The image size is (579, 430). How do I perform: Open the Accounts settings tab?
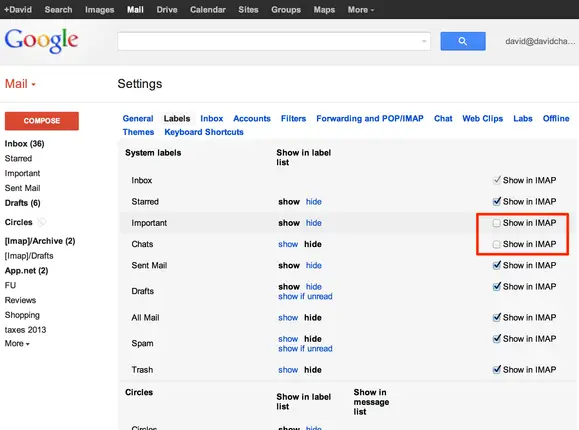pyautogui.click(x=252, y=119)
